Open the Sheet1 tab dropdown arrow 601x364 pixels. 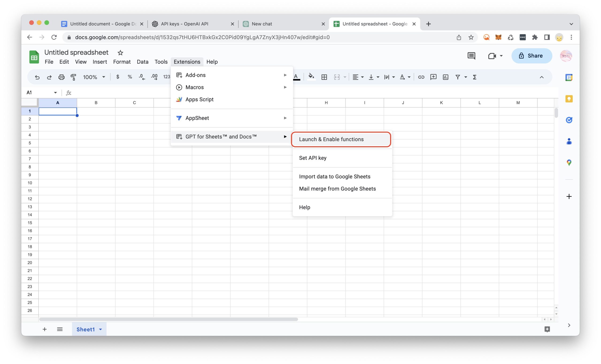pos(100,329)
